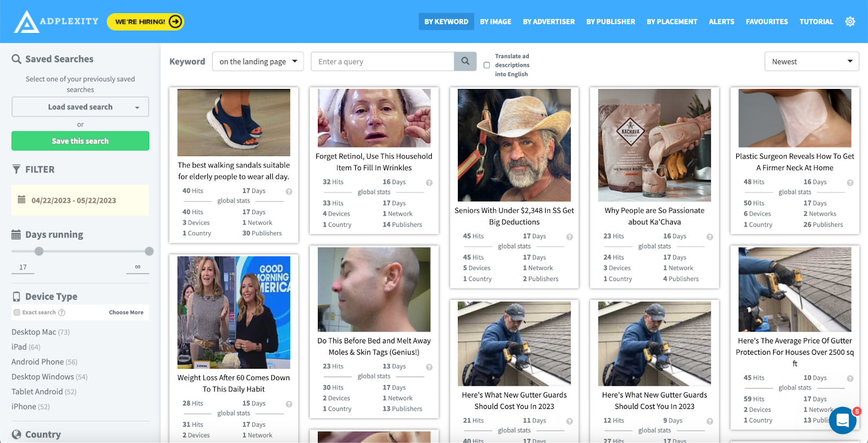Image resolution: width=868 pixels, height=443 pixels.
Task: Click the Filter funnel icon
Action: (17, 169)
